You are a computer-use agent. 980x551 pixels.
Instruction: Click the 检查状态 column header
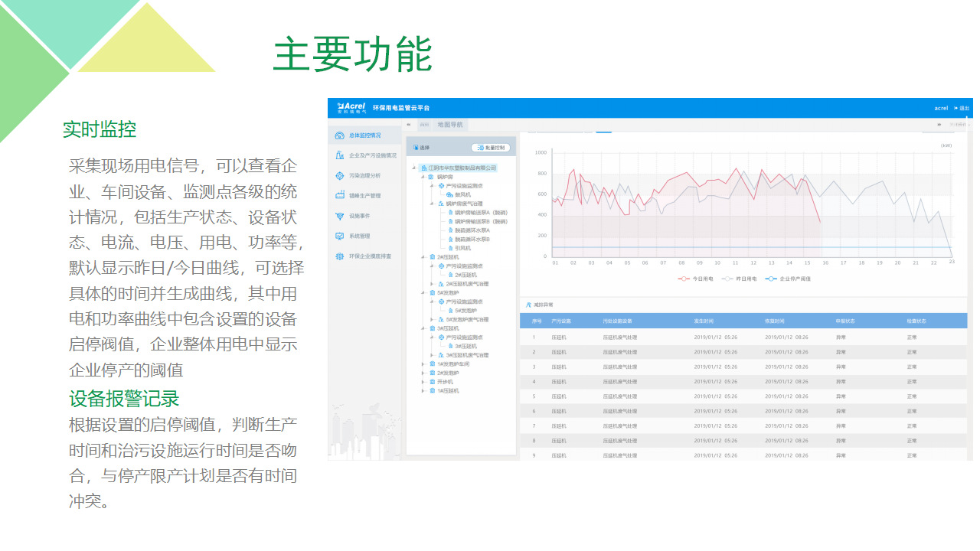[917, 321]
